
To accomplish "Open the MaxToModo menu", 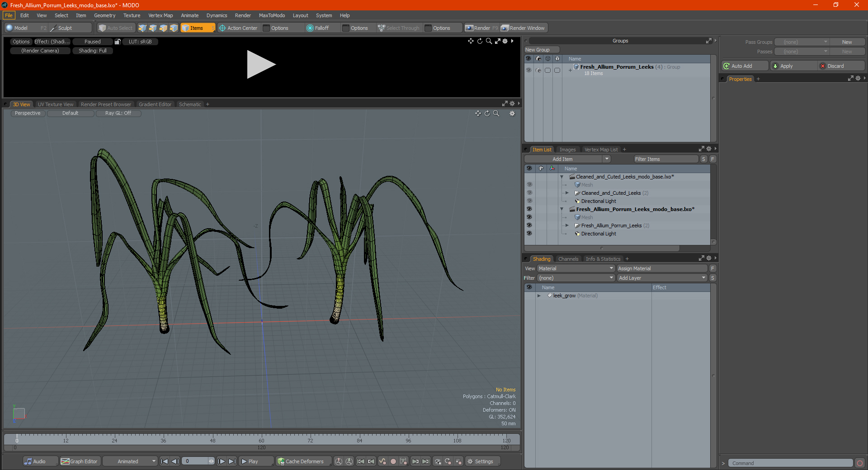I will click(272, 15).
